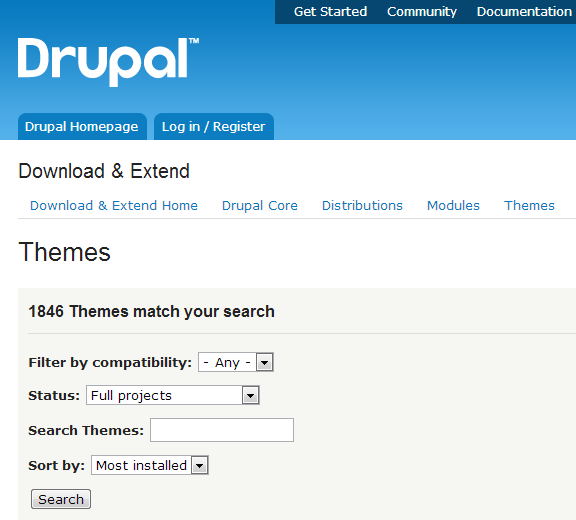Image resolution: width=576 pixels, height=520 pixels.
Task: Click the Search button
Action: pos(61,499)
